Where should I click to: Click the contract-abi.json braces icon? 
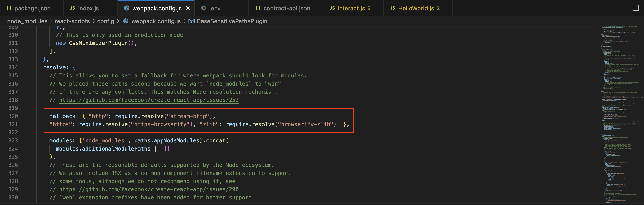tap(258, 8)
